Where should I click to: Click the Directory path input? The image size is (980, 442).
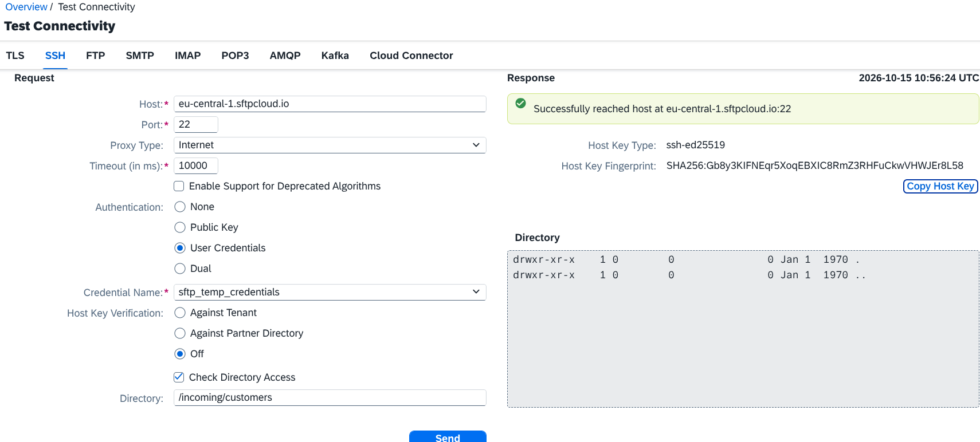pos(330,397)
